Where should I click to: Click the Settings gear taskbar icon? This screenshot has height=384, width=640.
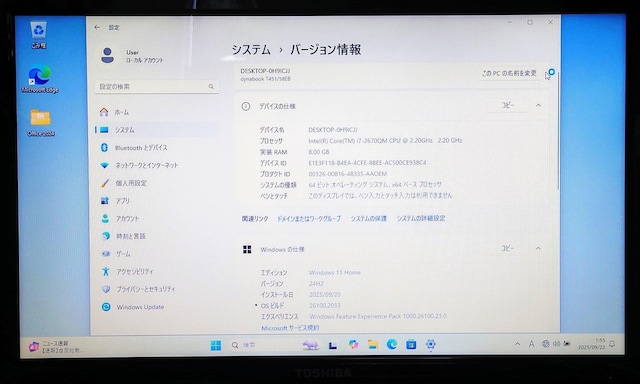click(x=431, y=345)
